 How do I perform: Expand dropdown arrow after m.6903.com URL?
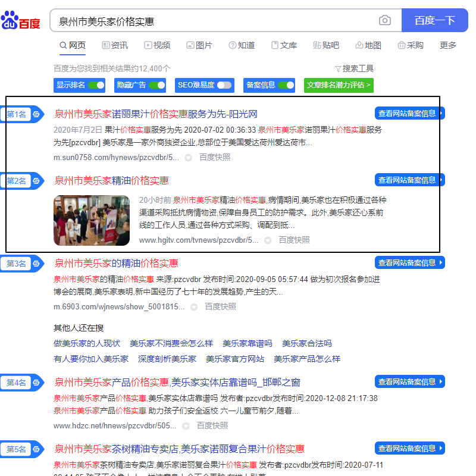click(x=194, y=307)
